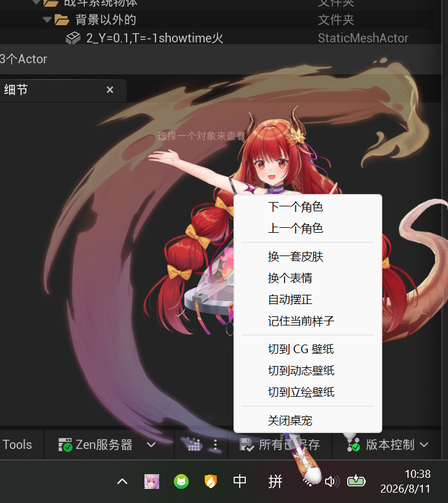
Task: Click the green cat tray icon
Action: (x=181, y=482)
